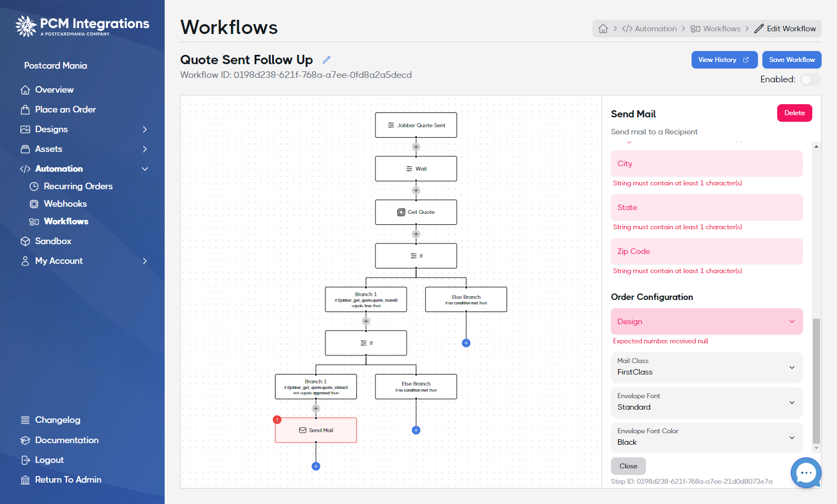This screenshot has height=504, width=837.
Task: Select the Send Mail node
Action: [316, 431]
